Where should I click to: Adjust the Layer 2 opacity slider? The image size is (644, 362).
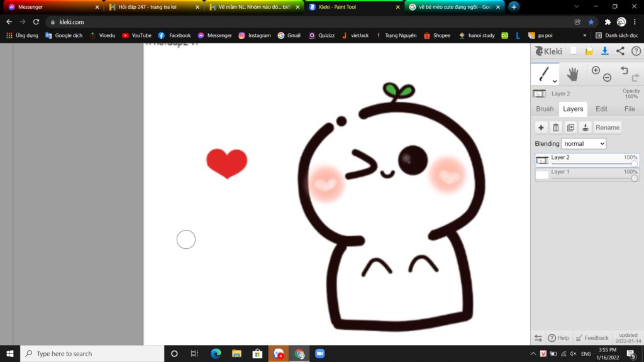click(634, 163)
